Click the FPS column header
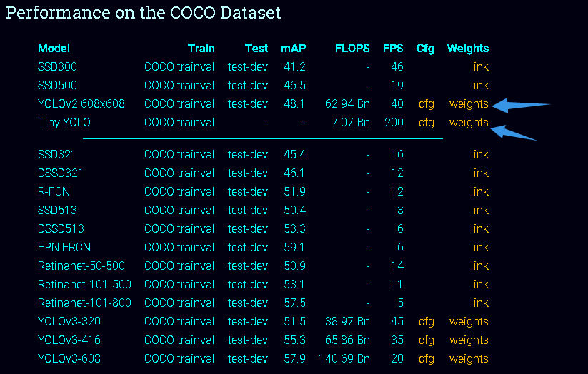Screen dimensions: 588x374 click(393, 48)
